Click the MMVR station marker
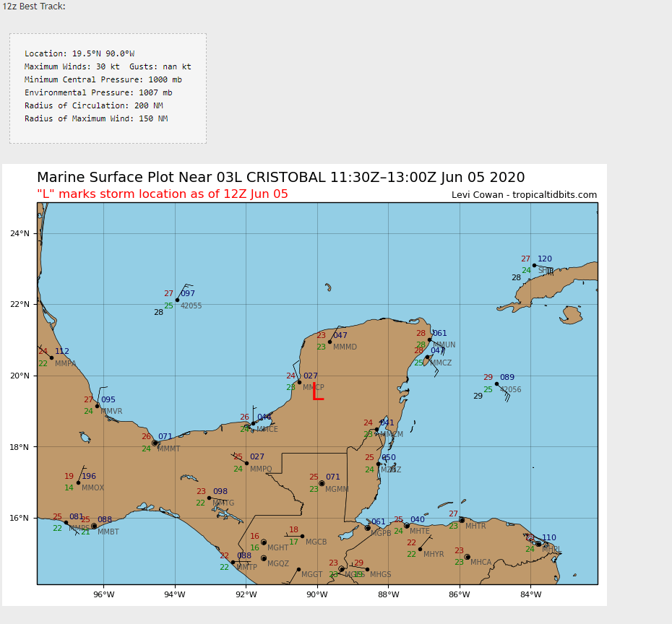This screenshot has width=672, height=624. 98,406
